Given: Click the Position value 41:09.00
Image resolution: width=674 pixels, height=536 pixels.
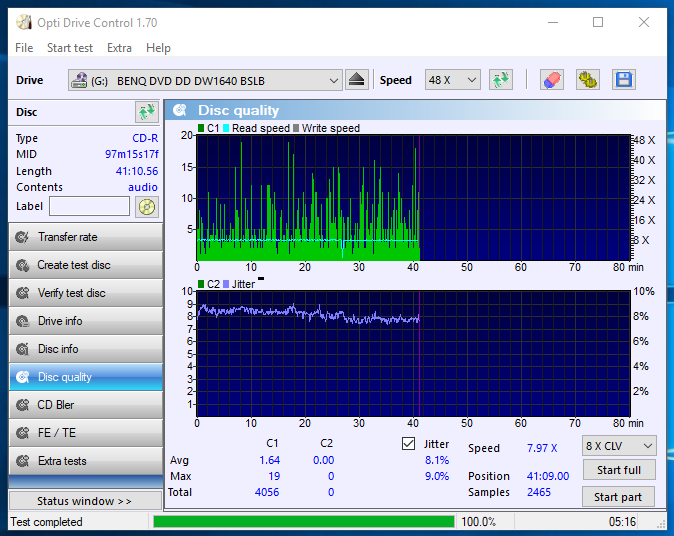Looking at the screenshot, I should [x=548, y=476].
